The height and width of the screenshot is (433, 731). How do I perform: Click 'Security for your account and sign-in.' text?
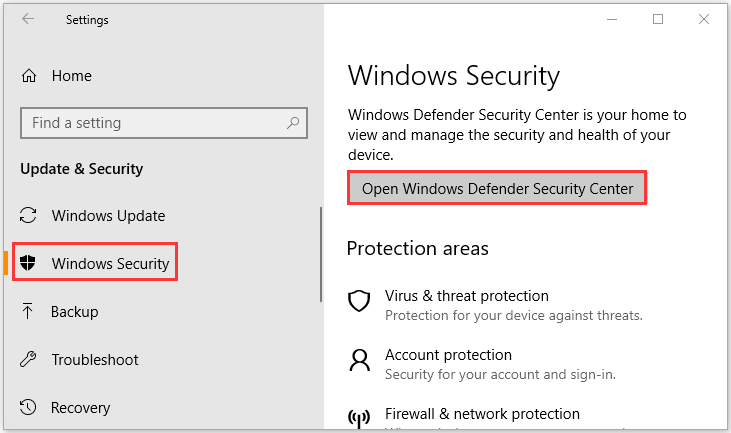tap(501, 374)
